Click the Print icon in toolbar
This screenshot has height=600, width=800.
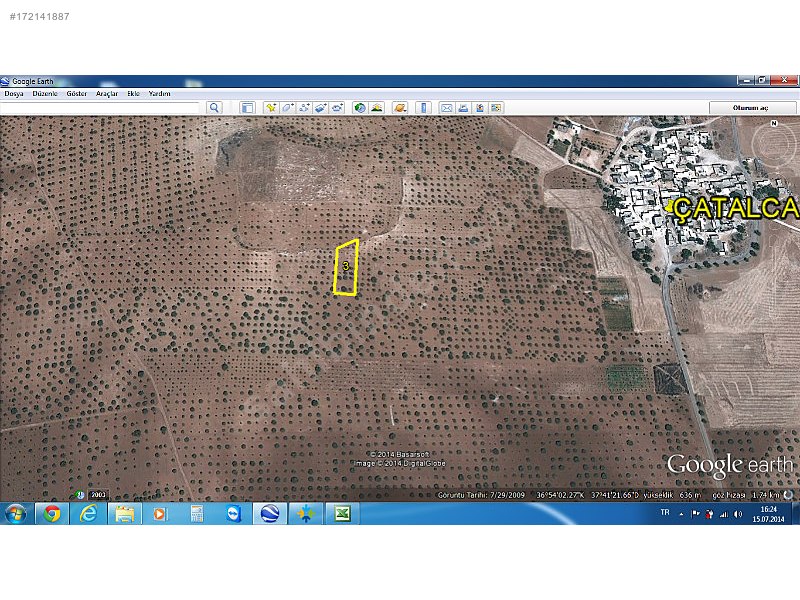[463, 108]
